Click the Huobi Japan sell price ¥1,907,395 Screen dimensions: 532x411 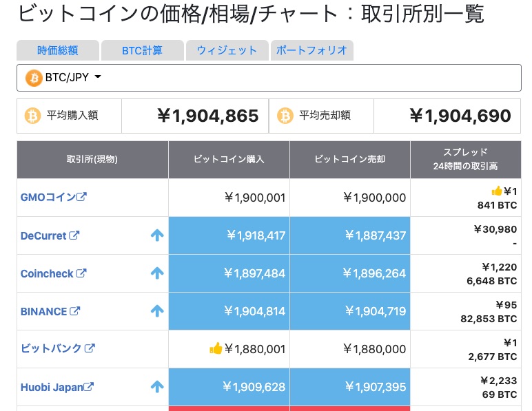376,387
